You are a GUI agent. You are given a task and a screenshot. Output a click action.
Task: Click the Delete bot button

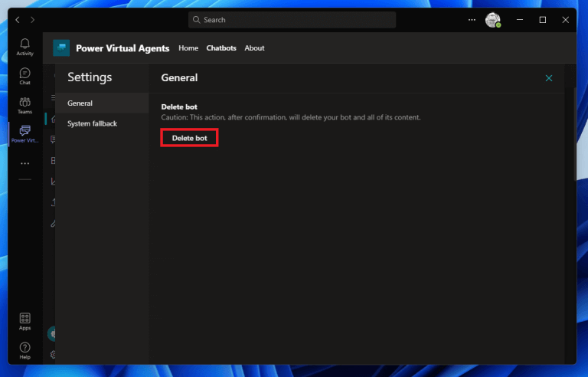(189, 138)
